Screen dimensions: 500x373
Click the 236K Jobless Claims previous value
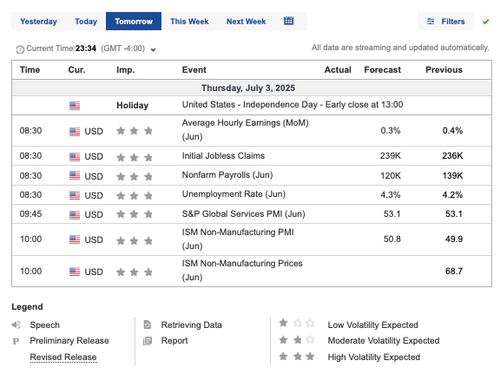453,156
